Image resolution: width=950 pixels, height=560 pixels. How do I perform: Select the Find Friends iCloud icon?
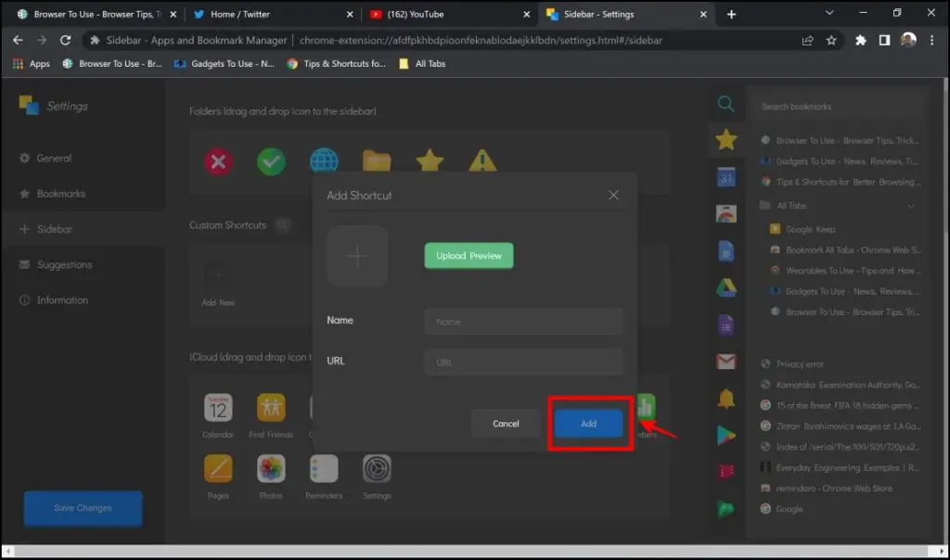[x=270, y=408]
